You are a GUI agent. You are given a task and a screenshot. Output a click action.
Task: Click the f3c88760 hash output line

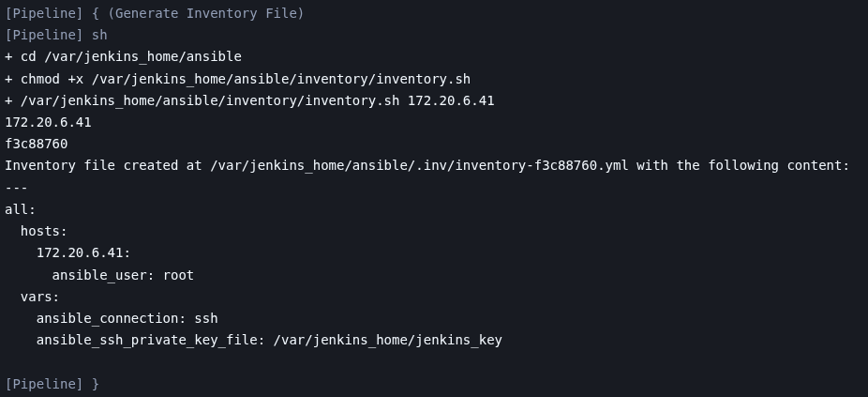[x=36, y=144]
